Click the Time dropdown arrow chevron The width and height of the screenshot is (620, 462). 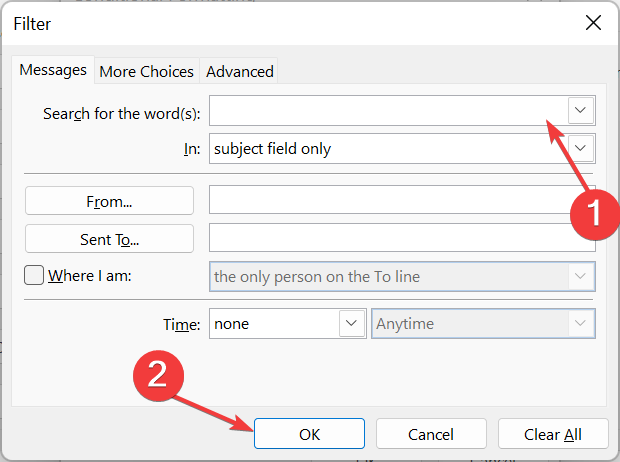click(x=353, y=324)
